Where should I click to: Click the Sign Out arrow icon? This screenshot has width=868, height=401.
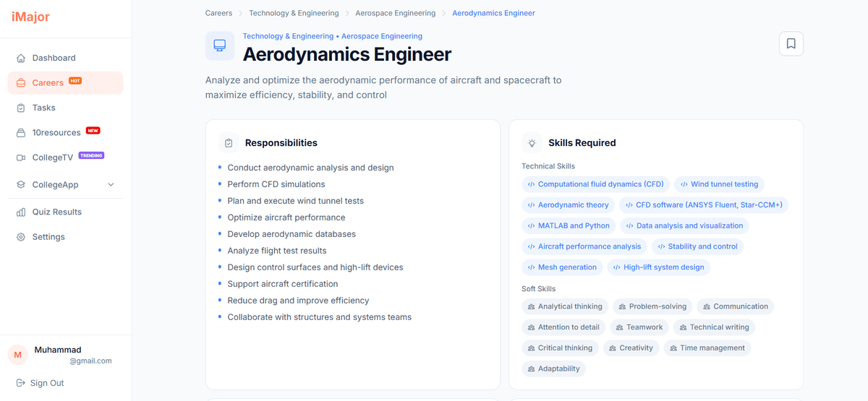[x=20, y=383]
